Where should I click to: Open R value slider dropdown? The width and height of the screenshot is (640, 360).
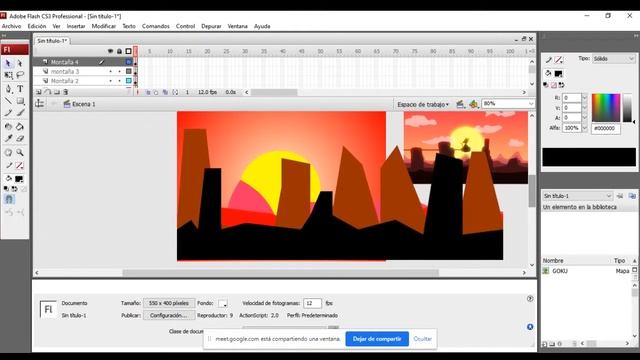point(584,98)
